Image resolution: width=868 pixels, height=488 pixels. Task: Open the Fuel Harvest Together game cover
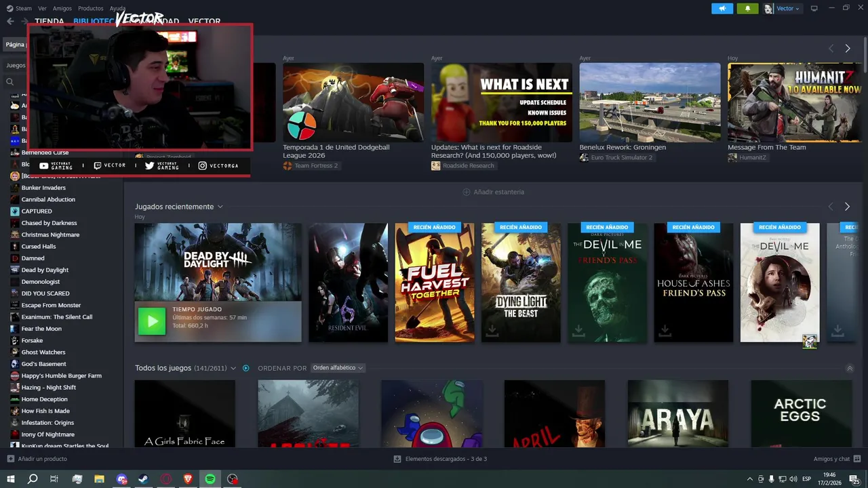435,283
